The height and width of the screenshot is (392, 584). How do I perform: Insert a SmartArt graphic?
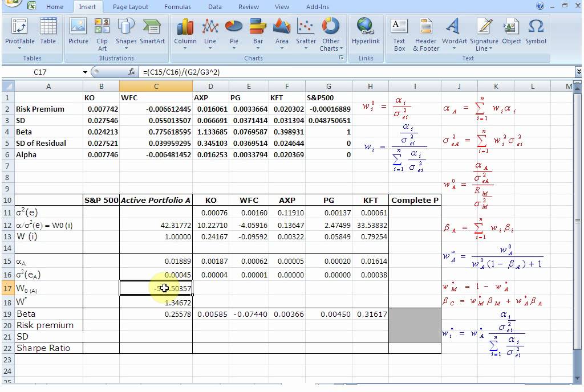tap(152, 32)
